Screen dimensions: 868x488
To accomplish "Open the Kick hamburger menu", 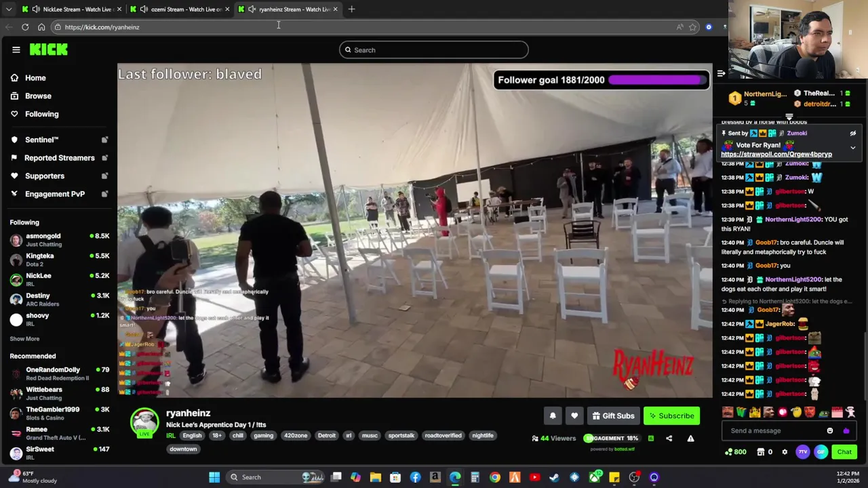I will pos(16,49).
